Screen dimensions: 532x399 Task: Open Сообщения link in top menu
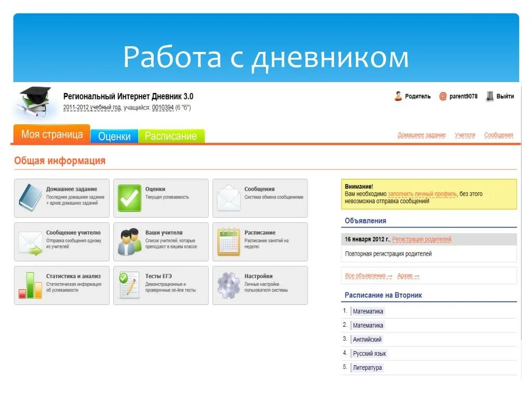[x=498, y=135]
